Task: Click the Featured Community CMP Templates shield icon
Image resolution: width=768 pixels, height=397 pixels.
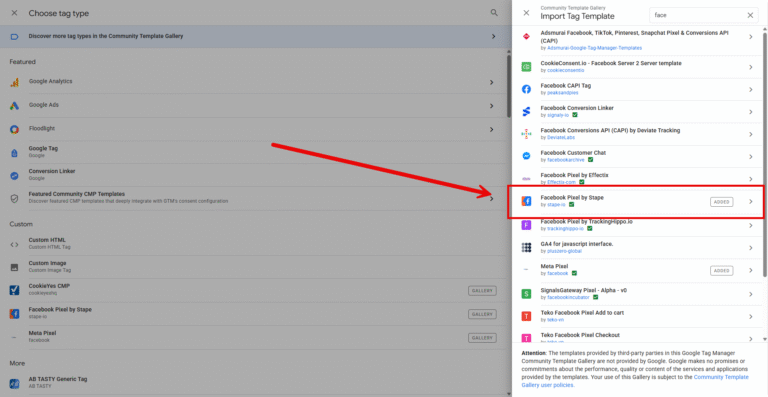Action: coord(14,198)
